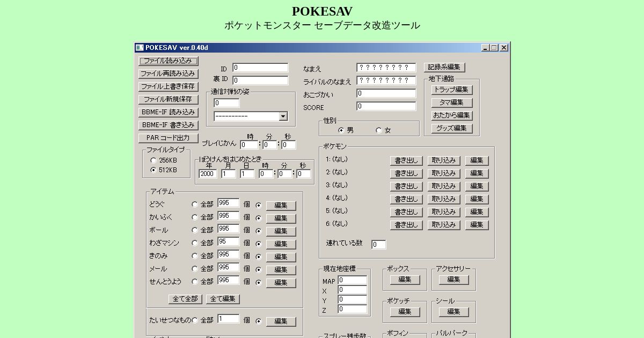The height and width of the screenshot is (338, 644).
Task: Open トラップ編集
Action: click(x=452, y=90)
